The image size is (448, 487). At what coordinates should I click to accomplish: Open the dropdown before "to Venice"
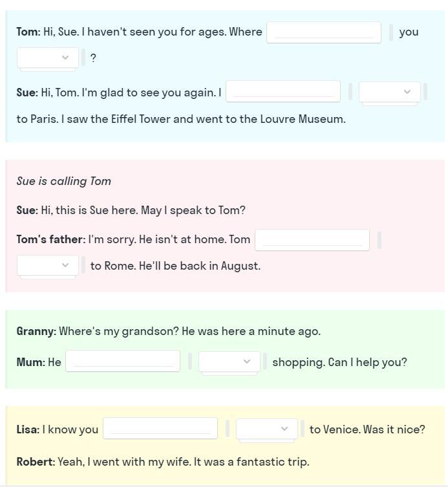(267, 429)
